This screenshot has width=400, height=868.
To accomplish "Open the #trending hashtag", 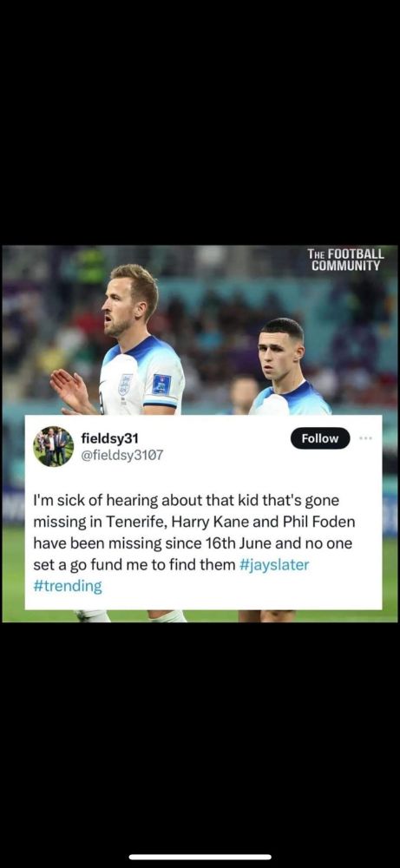I will (68, 587).
